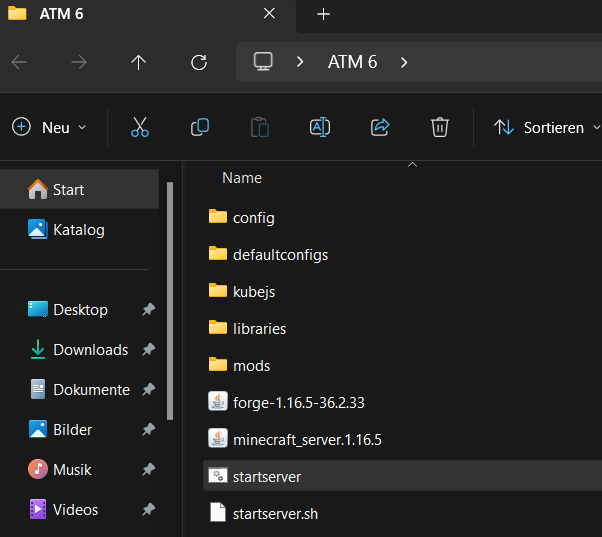
Task: Select the ATM 6 tab
Action: [x=148, y=15]
